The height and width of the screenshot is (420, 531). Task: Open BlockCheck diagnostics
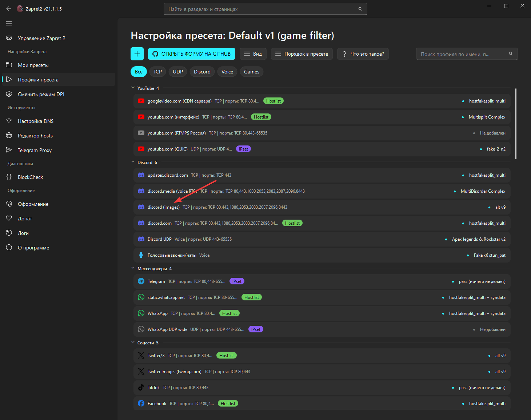[x=59, y=177]
